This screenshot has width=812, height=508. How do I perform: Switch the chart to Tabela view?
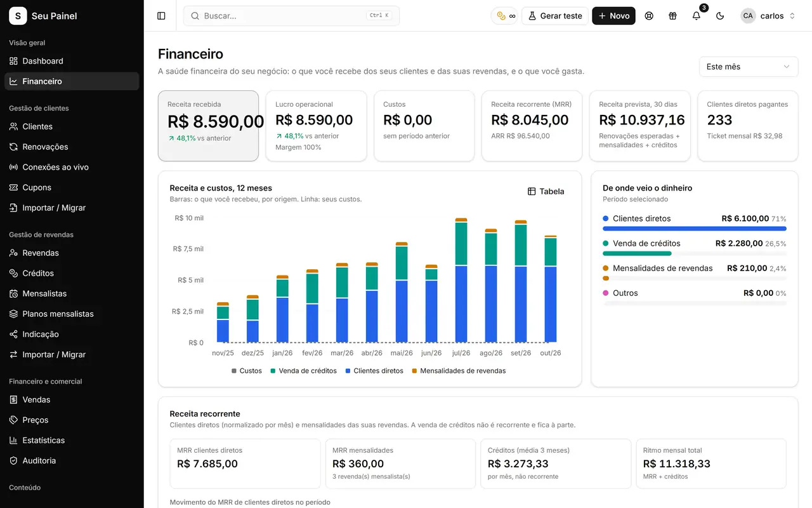[x=546, y=191]
